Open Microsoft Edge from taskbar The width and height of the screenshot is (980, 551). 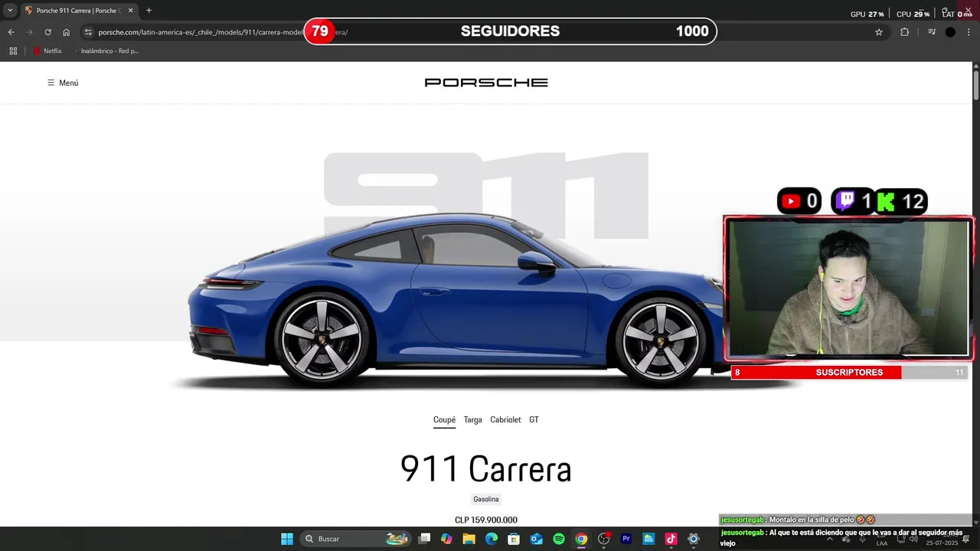(x=492, y=539)
